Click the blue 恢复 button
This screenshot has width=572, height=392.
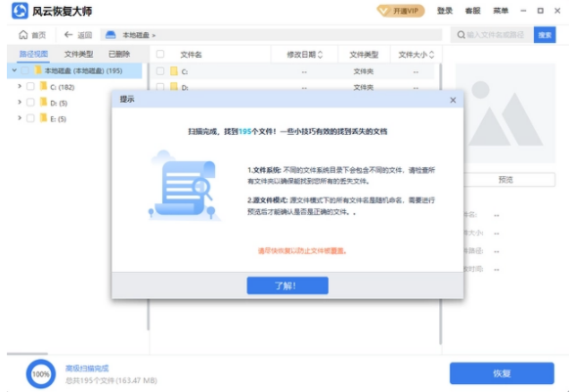[x=502, y=373]
